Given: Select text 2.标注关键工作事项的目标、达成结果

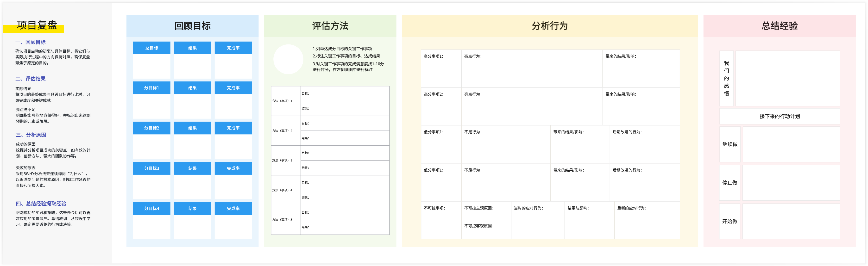Looking at the screenshot, I should [x=346, y=56].
